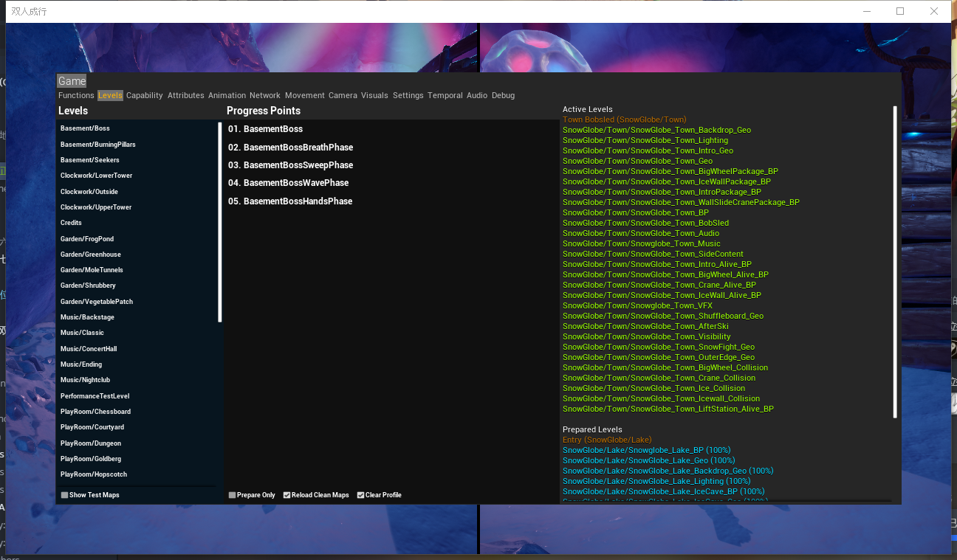957x560 pixels.
Task: Click the Levels list vertical scrollbar
Action: pos(220,222)
